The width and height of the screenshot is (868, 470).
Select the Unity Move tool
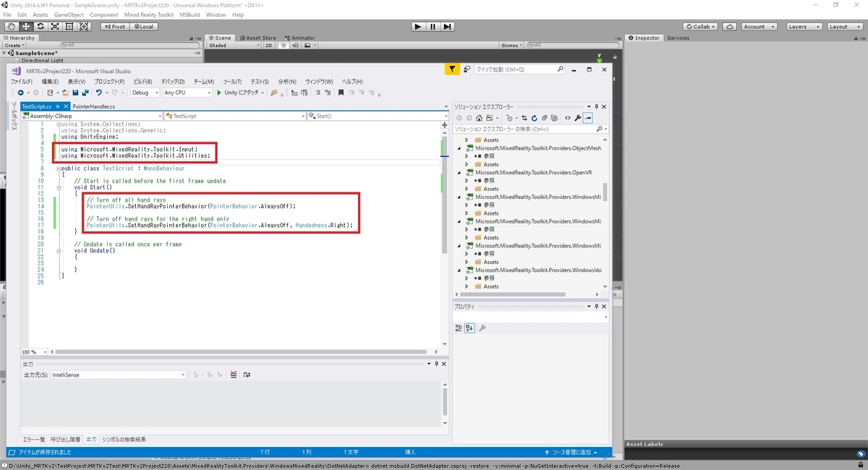[x=25, y=27]
